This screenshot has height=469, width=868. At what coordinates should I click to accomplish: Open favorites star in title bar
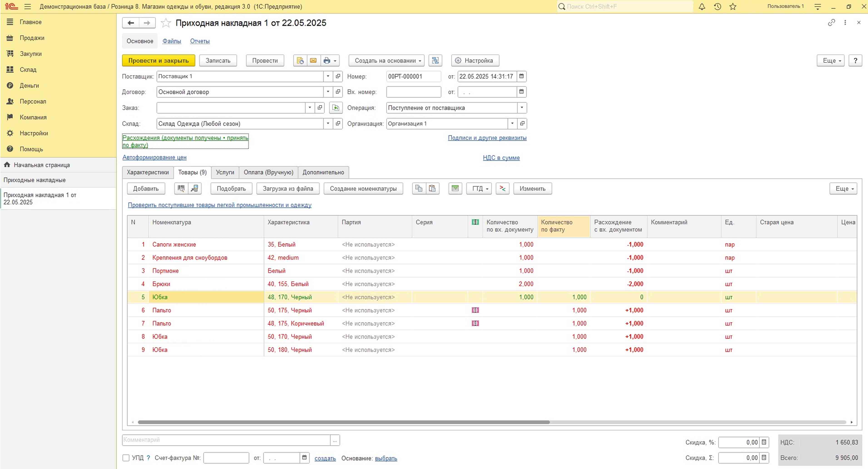point(733,6)
